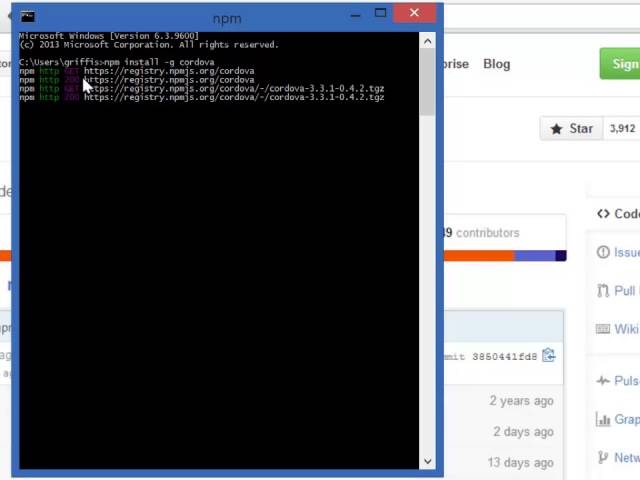Click the scroll up arrow in console
The image size is (640, 480).
(x=428, y=41)
